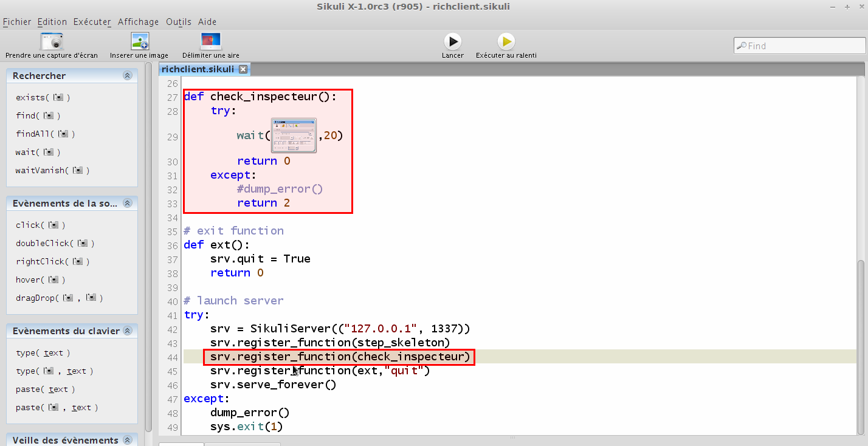
Task: Run the script with Lancer button
Action: (x=452, y=42)
